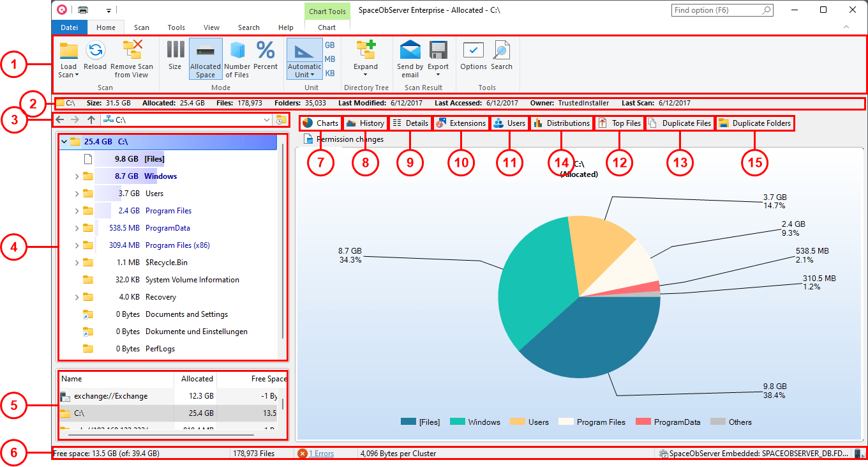868x467 pixels.
Task: Open the Duplicate Files tab
Action: pos(679,123)
